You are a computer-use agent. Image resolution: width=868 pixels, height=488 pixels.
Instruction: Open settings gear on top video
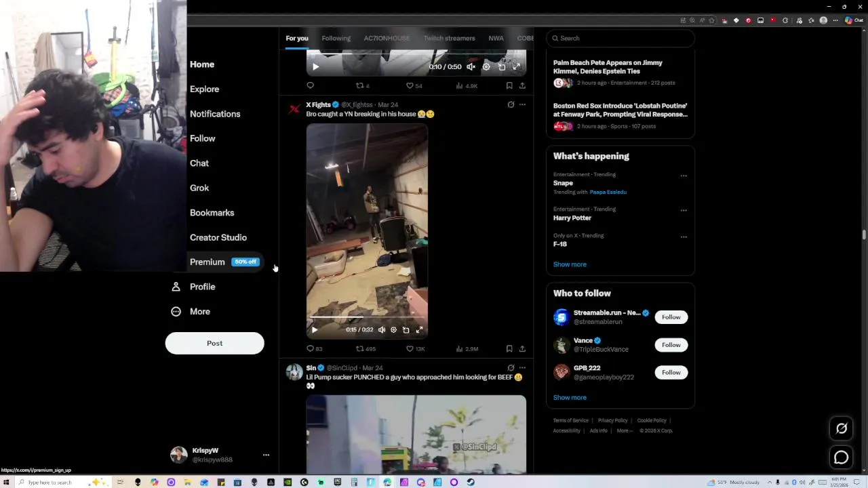click(x=486, y=66)
